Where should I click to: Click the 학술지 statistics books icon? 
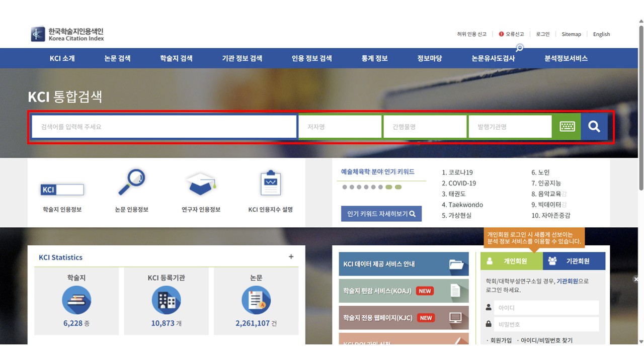tap(76, 300)
